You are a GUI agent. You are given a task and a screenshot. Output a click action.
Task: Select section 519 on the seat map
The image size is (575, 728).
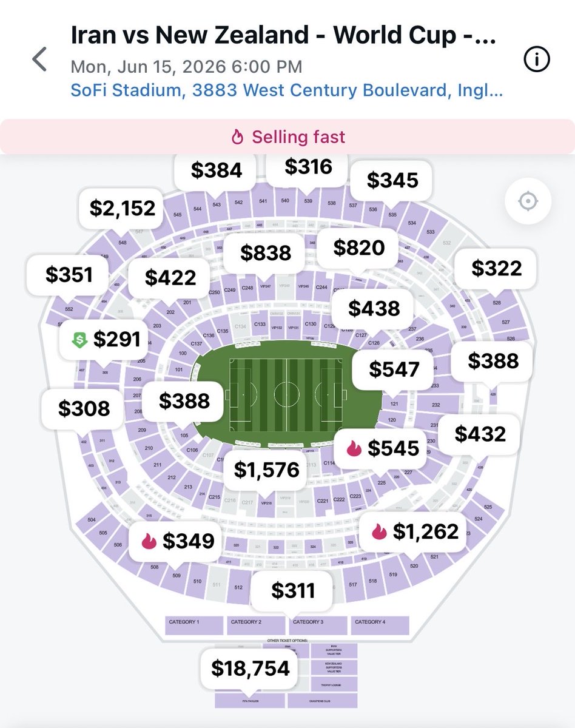pyautogui.click(x=393, y=574)
